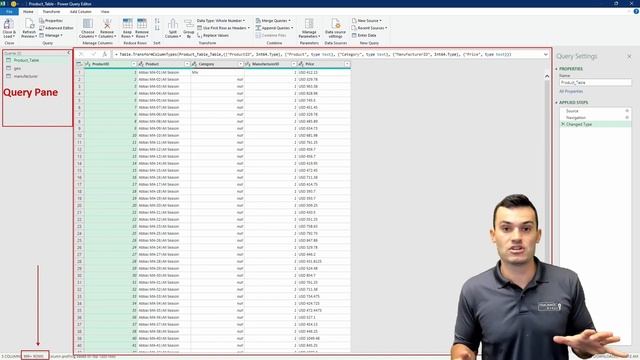Collapse the PROPERTIES section
Image resolution: width=640 pixels, height=360 pixels.
tap(556, 69)
